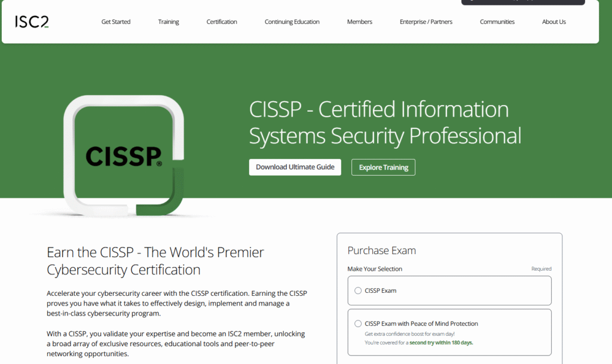The width and height of the screenshot is (612, 364).
Task: Open the Continuing Education menu
Action: click(x=292, y=22)
